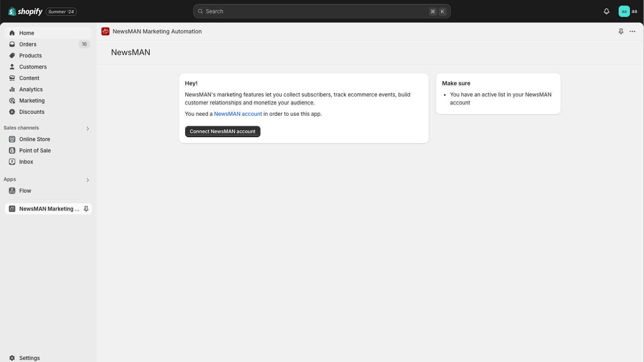Click the red NewsMAN logo in header
Image resolution: width=644 pixels, height=362 pixels.
105,31
